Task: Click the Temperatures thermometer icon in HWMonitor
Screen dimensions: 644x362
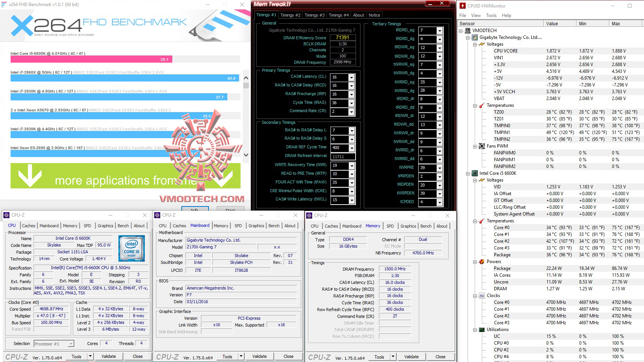Action: tap(482, 105)
